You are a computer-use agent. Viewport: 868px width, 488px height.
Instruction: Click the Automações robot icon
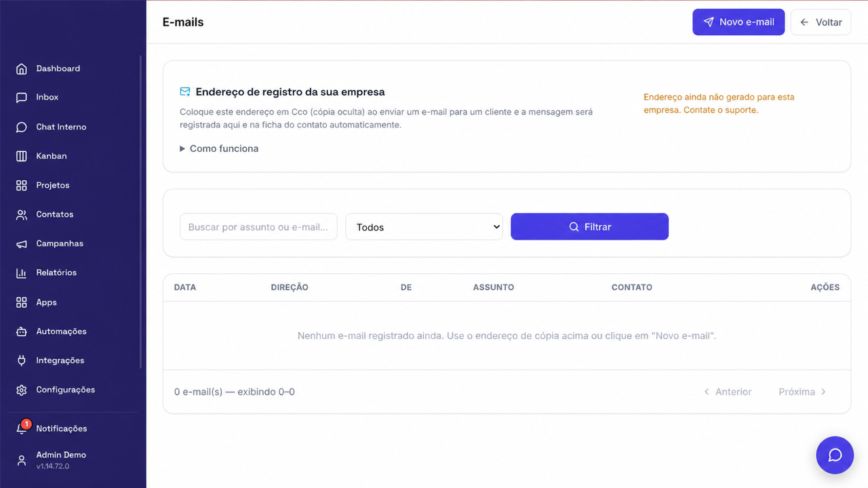point(22,331)
